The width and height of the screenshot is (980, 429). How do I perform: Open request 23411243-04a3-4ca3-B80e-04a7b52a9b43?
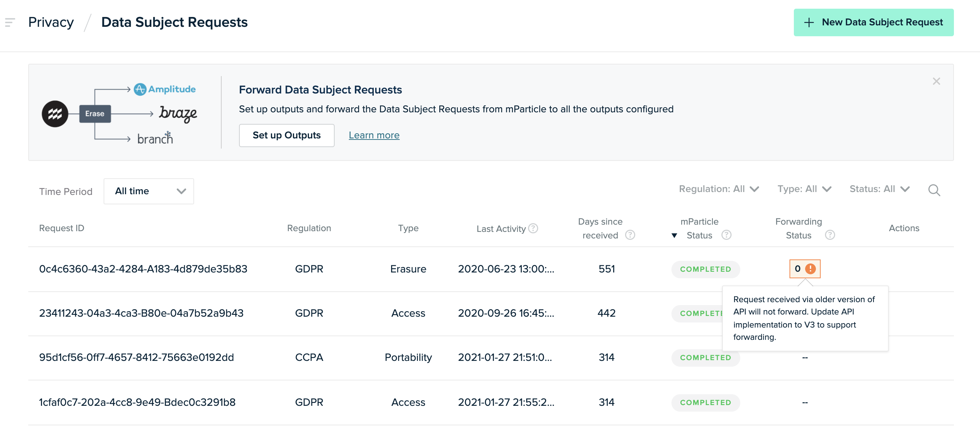141,313
